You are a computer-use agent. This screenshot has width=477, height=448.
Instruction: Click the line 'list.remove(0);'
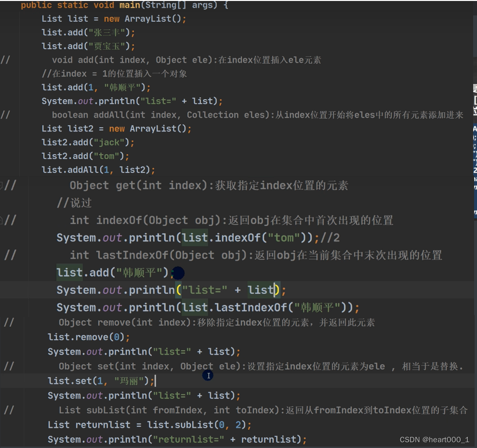(89, 337)
